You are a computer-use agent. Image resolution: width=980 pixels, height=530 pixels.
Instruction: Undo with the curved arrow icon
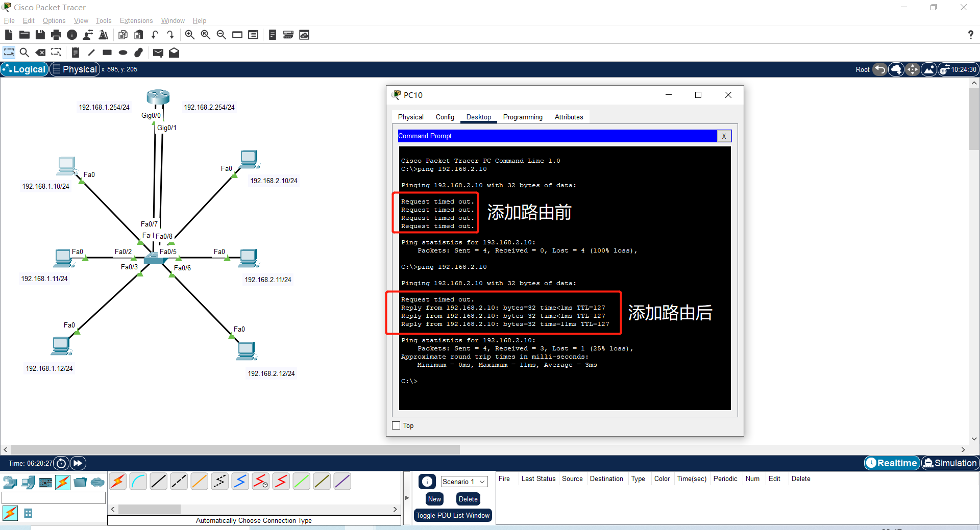[154, 35]
